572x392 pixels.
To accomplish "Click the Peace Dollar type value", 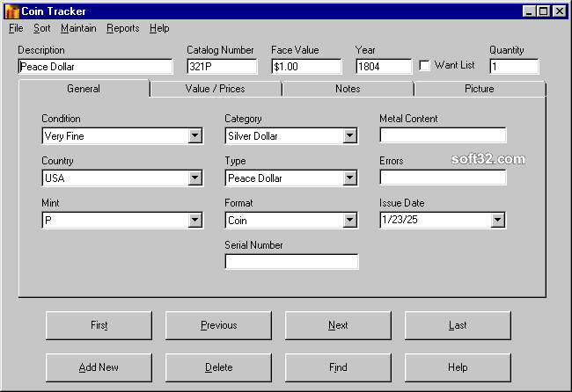I will (255, 178).
